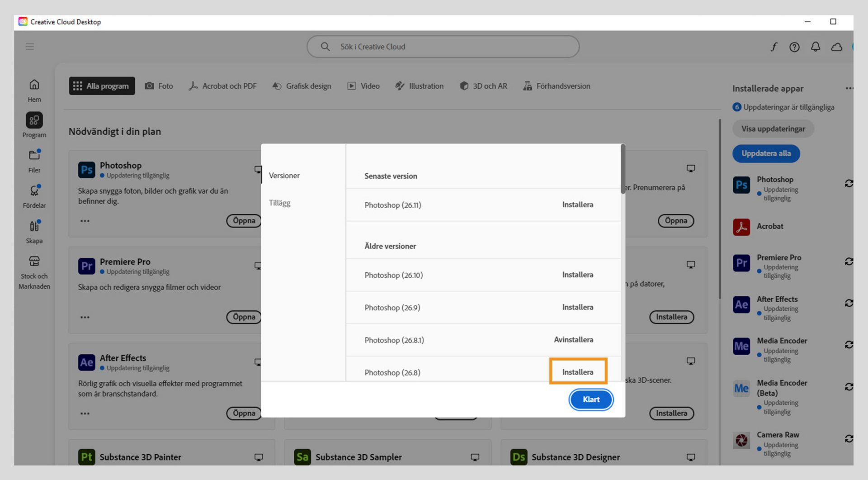Select Tillägg in the dialog sidebar

[280, 203]
